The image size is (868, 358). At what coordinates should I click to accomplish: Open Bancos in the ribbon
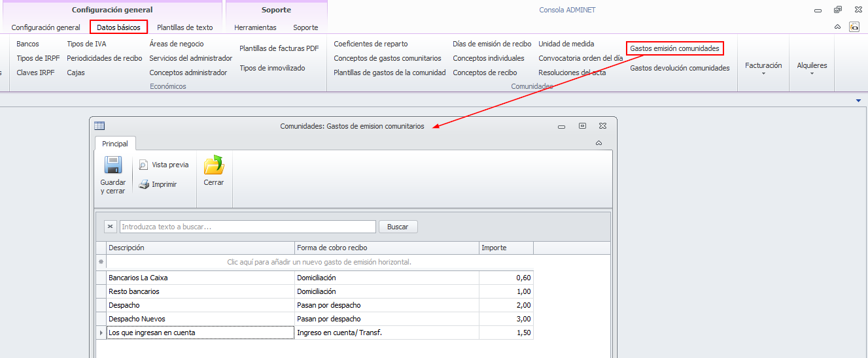27,44
